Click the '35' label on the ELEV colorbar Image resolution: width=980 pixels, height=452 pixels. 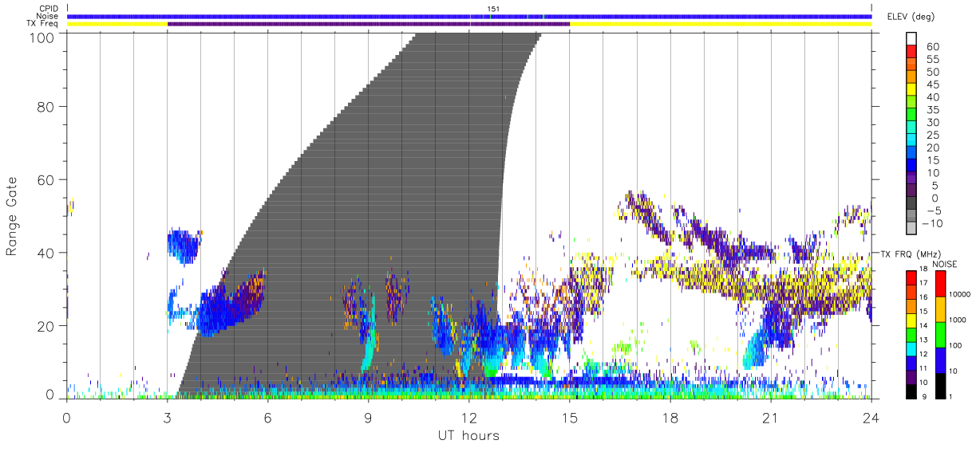pos(931,110)
